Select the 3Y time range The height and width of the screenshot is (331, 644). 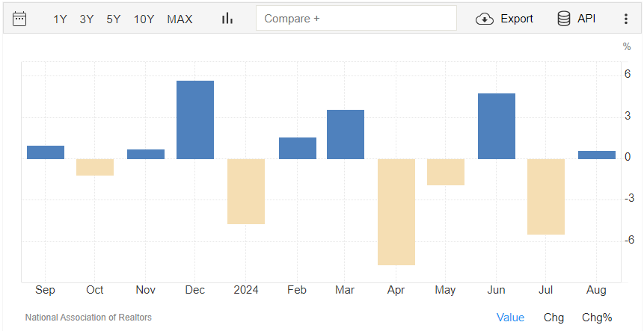87,19
